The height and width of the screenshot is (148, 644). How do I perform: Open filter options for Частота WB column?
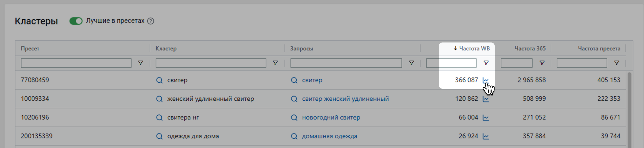pos(486,63)
